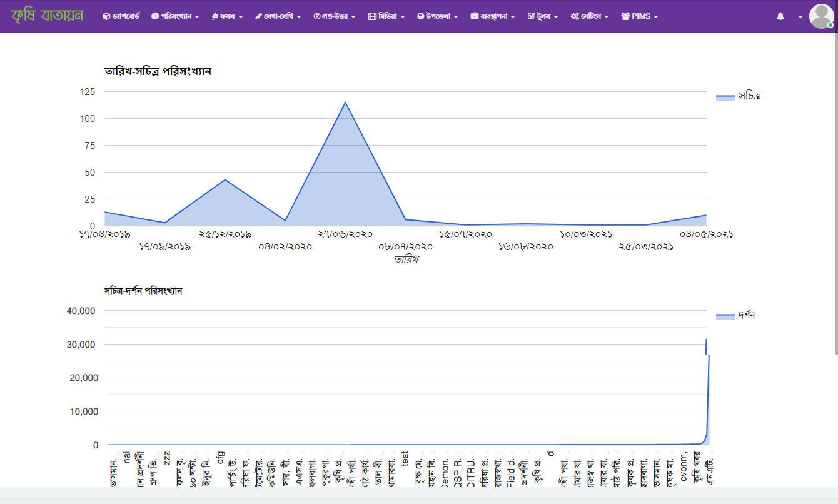Click the x-axis date ০৪/০২/২০২০
Viewport: 838px width, 504px height.
pyautogui.click(x=285, y=247)
